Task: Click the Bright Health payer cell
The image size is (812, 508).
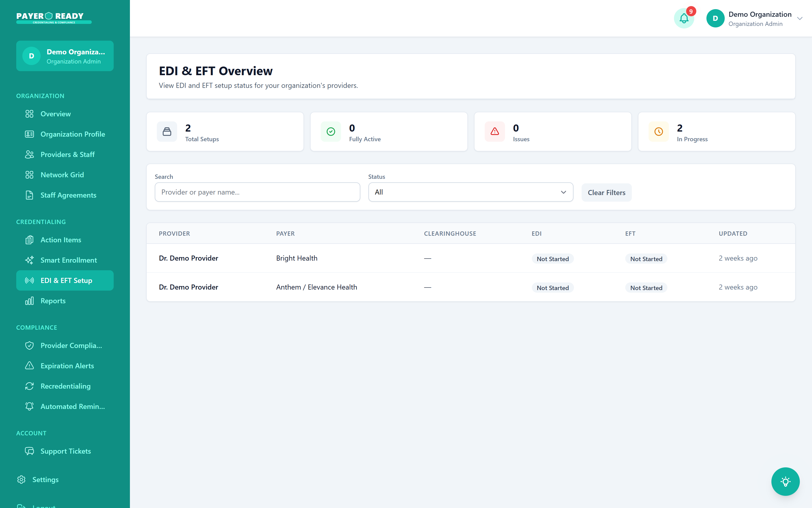Action: pyautogui.click(x=297, y=258)
